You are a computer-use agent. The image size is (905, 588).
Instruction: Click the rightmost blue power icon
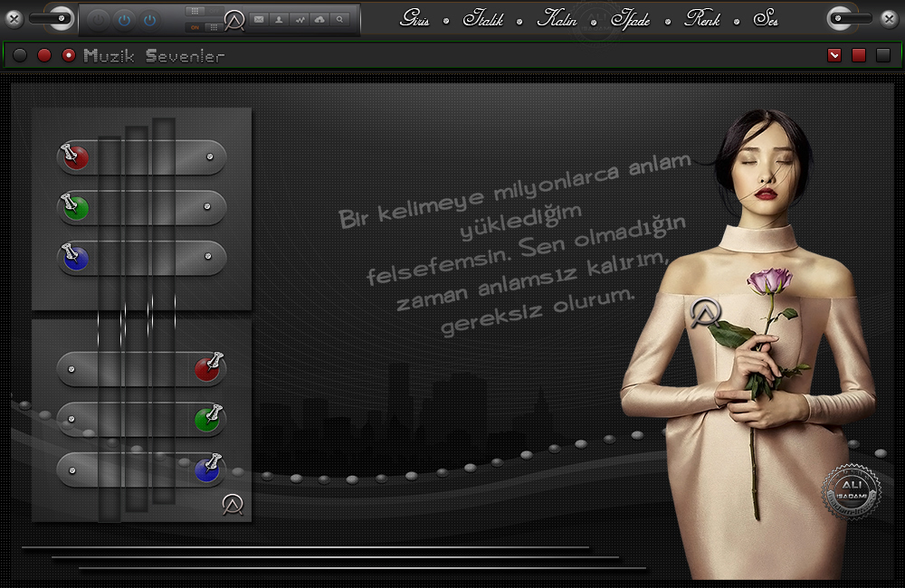pos(150,18)
